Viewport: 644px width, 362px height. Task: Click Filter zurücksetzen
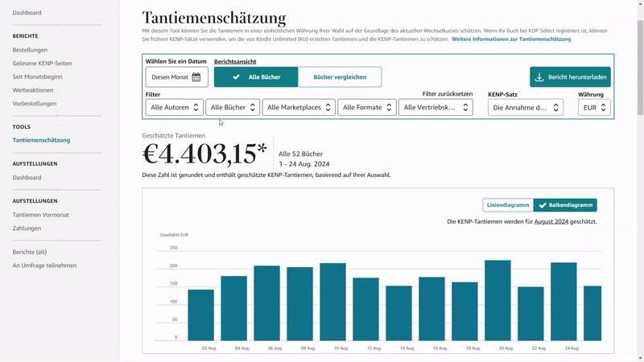[448, 94]
